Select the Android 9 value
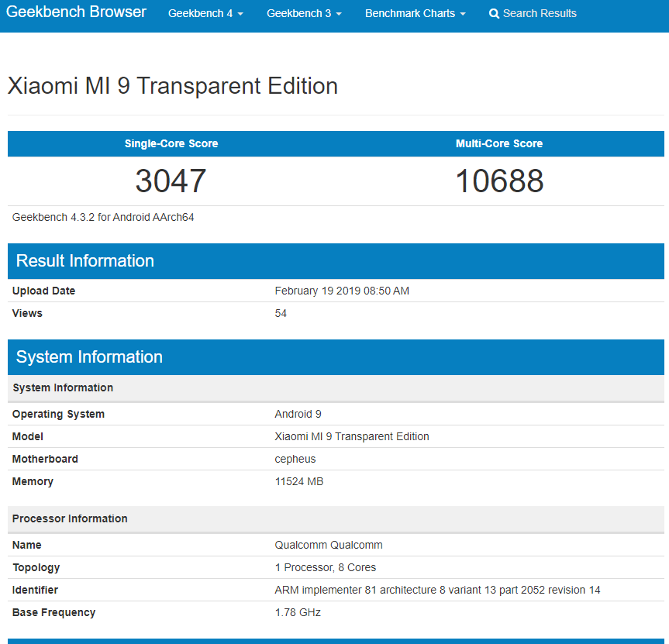The width and height of the screenshot is (669, 644). pyautogui.click(x=298, y=414)
